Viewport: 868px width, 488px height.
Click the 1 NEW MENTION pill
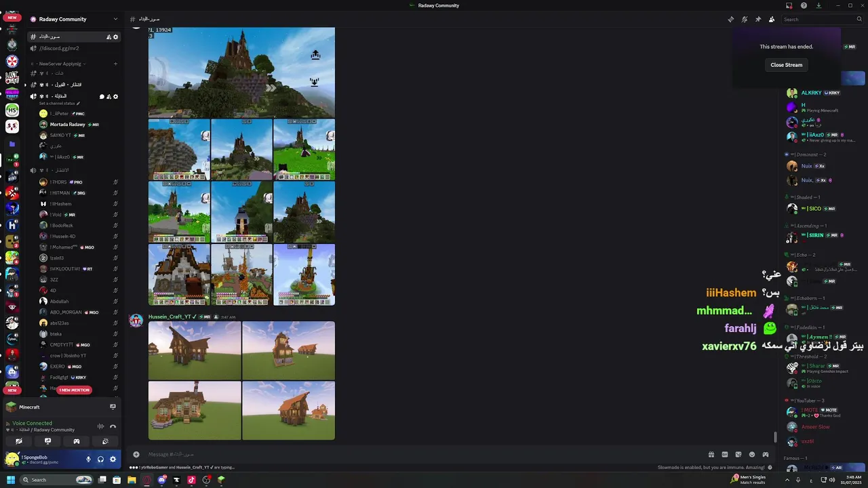74,390
